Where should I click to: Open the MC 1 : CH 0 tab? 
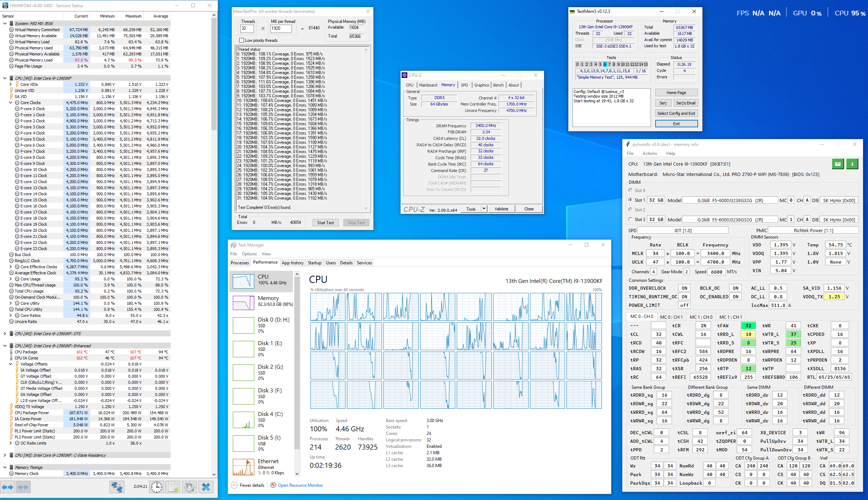[701, 317]
